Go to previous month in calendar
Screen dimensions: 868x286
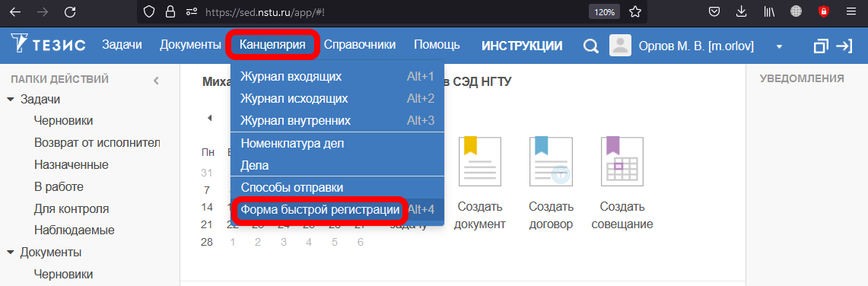click(209, 118)
